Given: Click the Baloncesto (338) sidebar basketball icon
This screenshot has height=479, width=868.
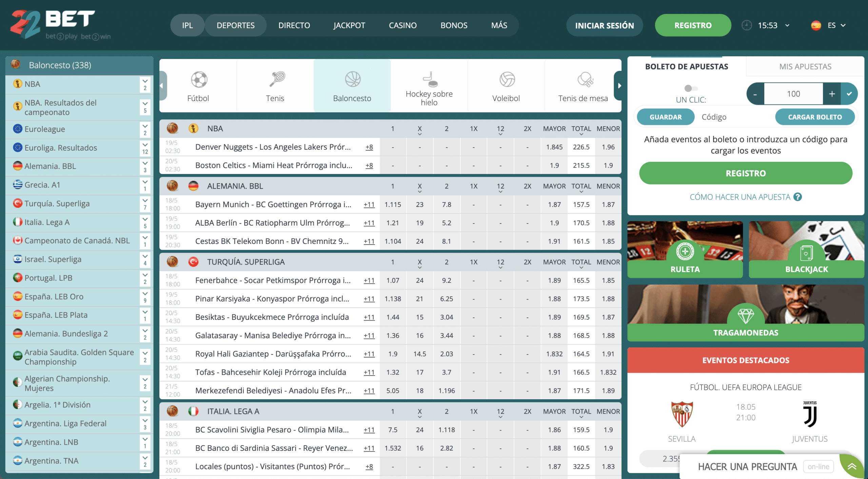Looking at the screenshot, I should tap(16, 64).
